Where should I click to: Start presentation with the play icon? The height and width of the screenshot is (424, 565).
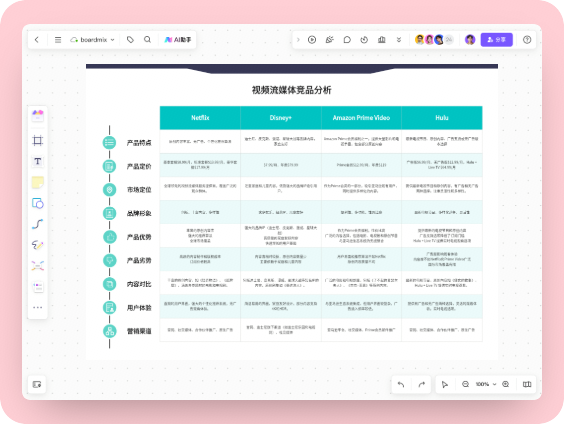tap(312, 40)
